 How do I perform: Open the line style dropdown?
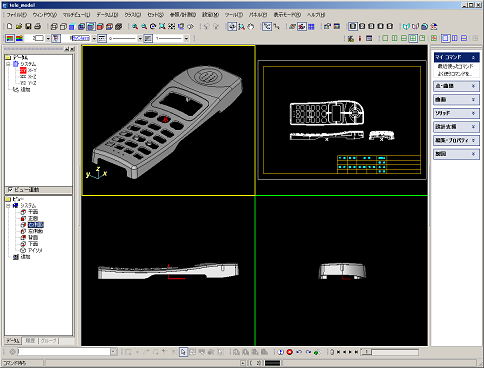point(140,38)
